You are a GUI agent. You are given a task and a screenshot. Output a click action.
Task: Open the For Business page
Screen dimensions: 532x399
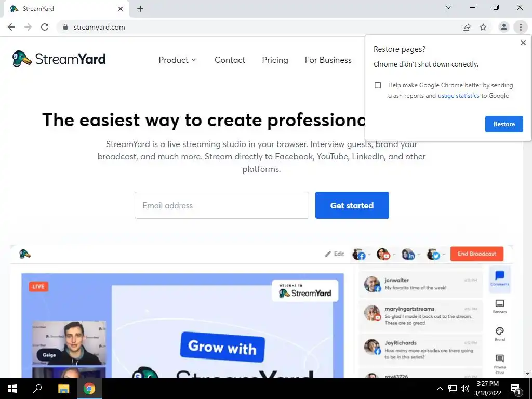[328, 60]
